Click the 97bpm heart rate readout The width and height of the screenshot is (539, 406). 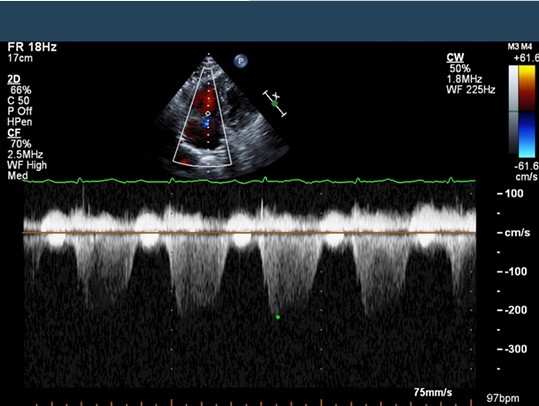[x=503, y=398]
